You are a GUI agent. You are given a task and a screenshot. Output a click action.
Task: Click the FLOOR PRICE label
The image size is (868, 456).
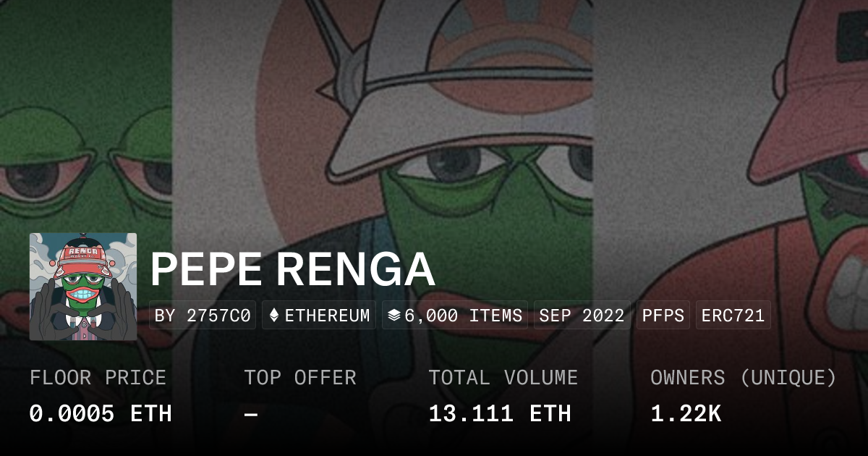click(98, 378)
